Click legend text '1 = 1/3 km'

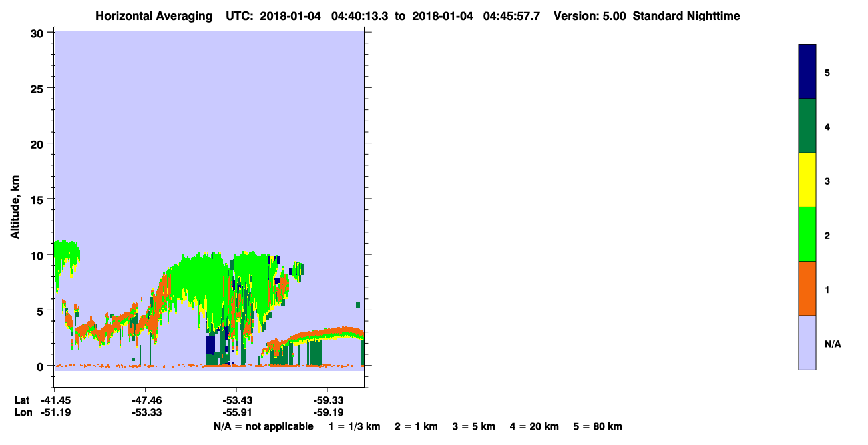coord(354,426)
